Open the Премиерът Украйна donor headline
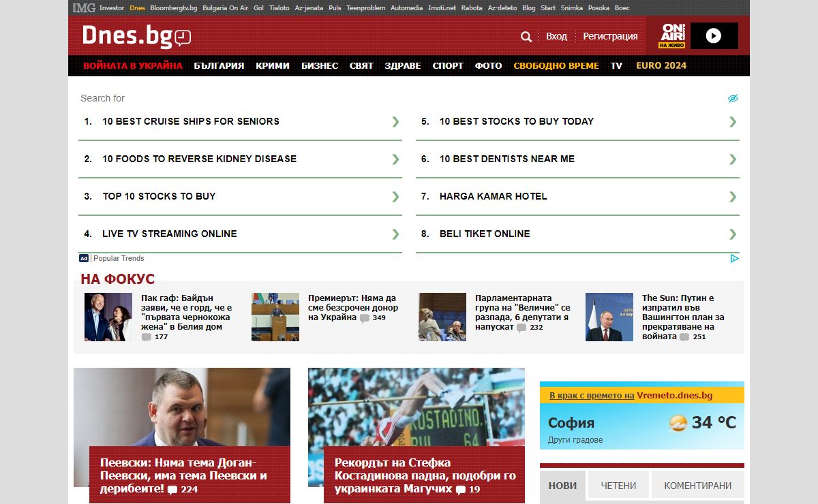Image resolution: width=818 pixels, height=504 pixels. tap(352, 308)
